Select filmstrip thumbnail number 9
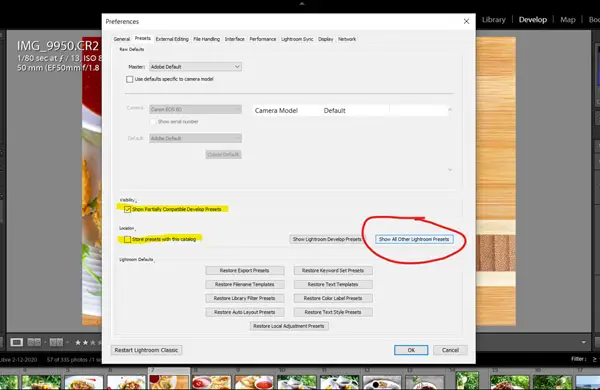This screenshot has width=600, height=390. (x=254, y=382)
